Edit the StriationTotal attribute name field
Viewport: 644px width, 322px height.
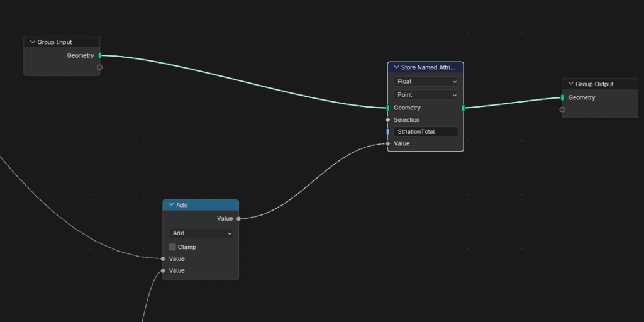coord(426,132)
